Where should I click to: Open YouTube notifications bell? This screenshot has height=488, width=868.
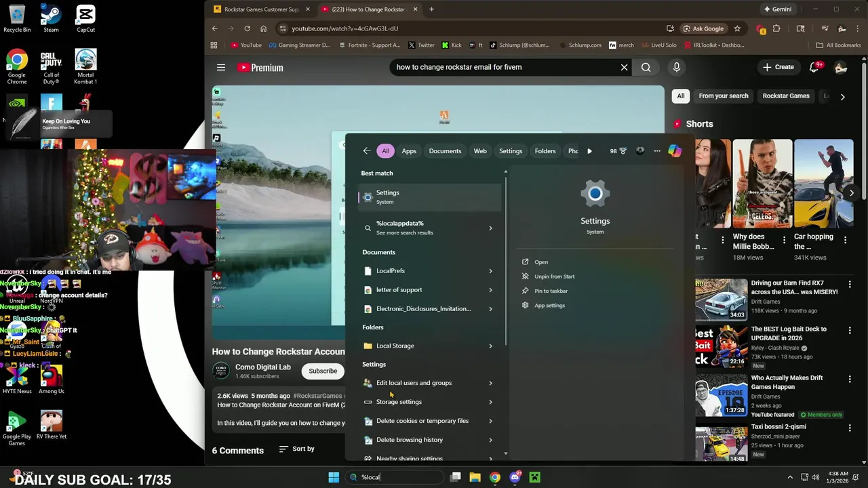pyautogui.click(x=814, y=67)
